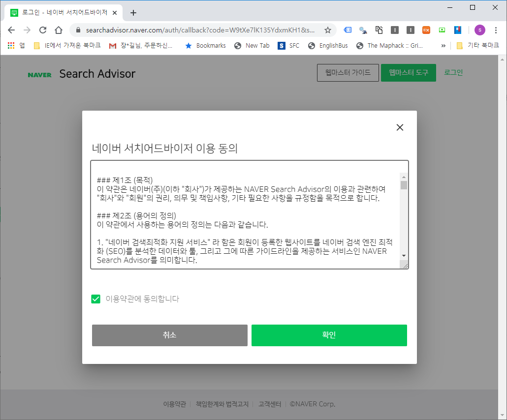Open the SFC bookmark
Viewport: 507px width, 420px height.
(x=288, y=46)
